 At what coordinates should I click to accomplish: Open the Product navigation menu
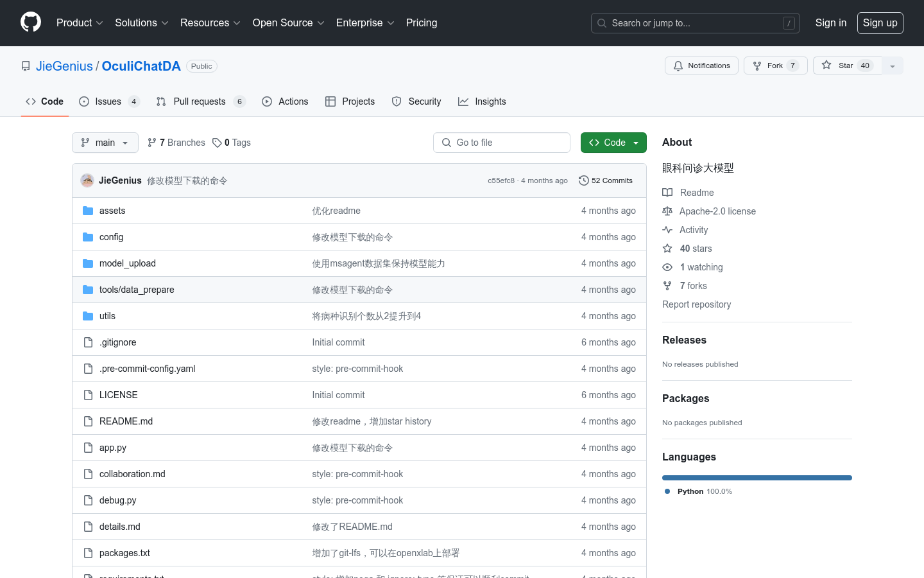80,23
